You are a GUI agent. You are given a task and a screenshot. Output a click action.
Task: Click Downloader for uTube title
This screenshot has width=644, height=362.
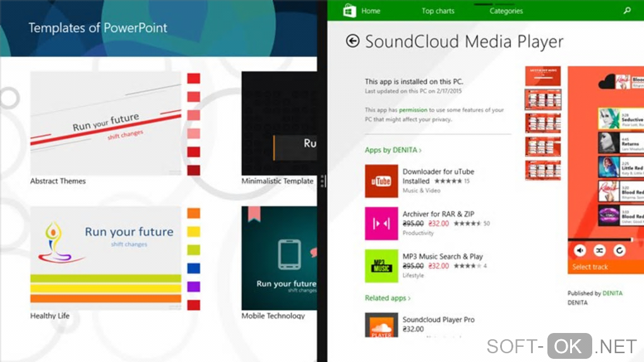click(x=438, y=172)
